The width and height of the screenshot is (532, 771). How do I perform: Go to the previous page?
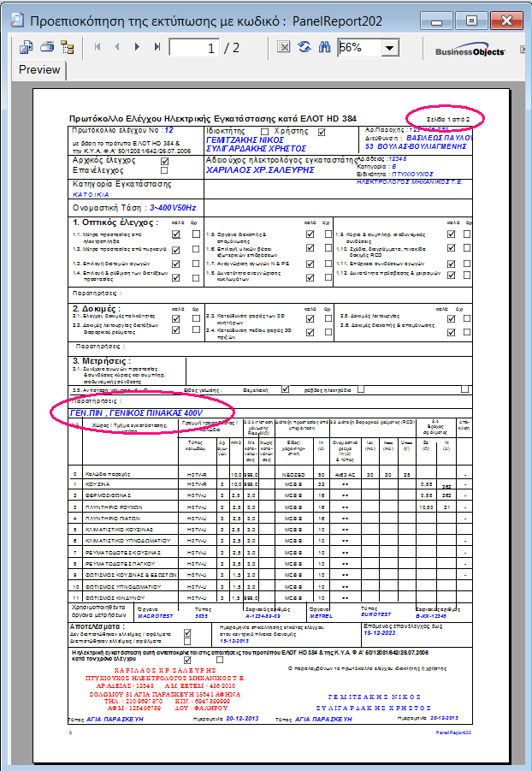[x=116, y=48]
